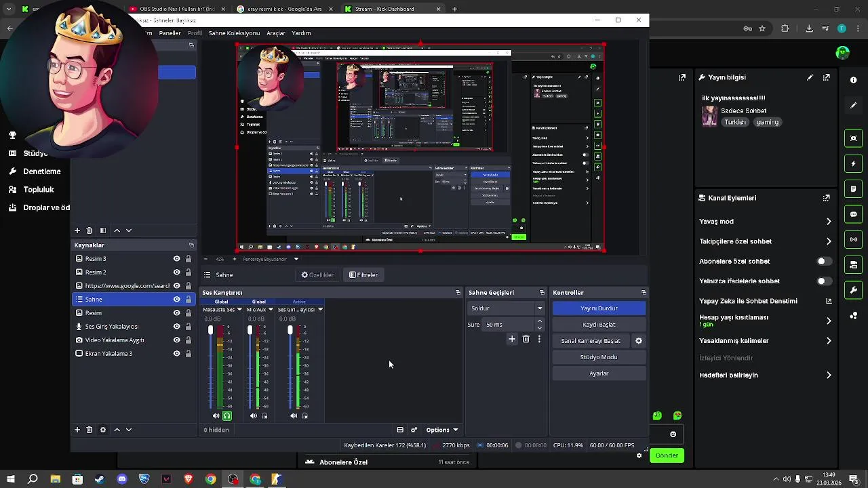Screen dimensions: 868x488
Task: Open Masaüstü Ses channel dropdown arrow
Action: tap(239, 310)
